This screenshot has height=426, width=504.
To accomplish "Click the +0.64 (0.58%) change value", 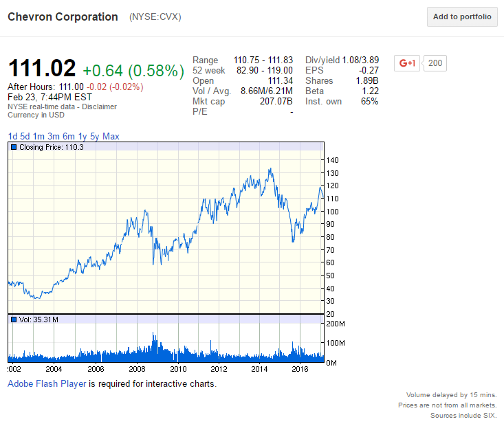I will click(133, 71).
